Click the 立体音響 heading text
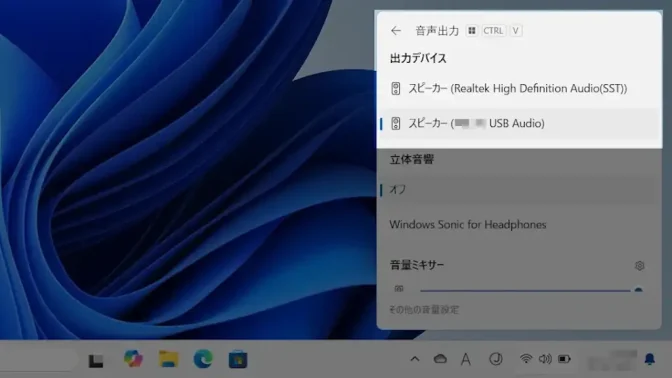 [x=412, y=159]
